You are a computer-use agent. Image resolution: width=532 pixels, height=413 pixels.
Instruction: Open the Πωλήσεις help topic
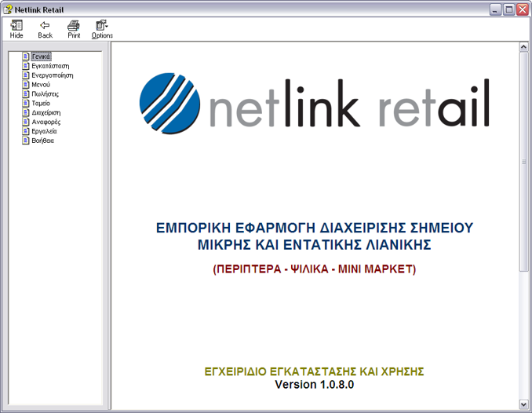pyautogui.click(x=46, y=93)
